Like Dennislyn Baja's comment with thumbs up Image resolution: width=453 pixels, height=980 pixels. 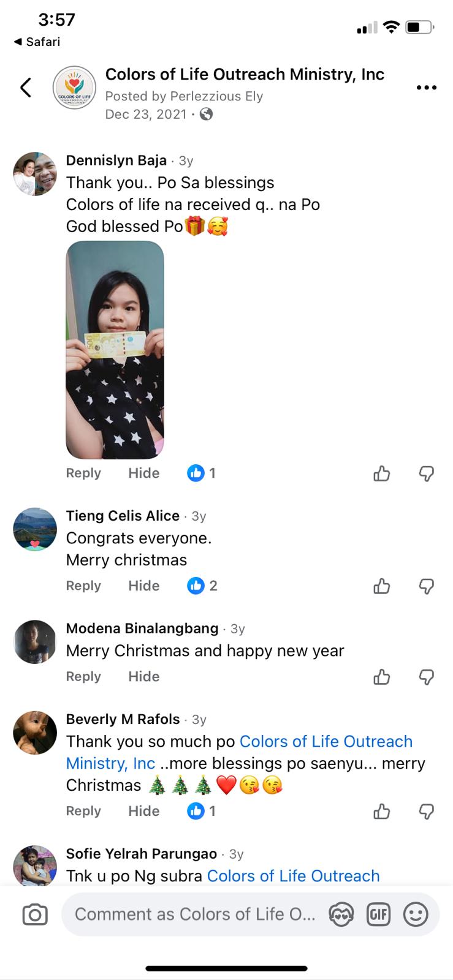pos(382,473)
